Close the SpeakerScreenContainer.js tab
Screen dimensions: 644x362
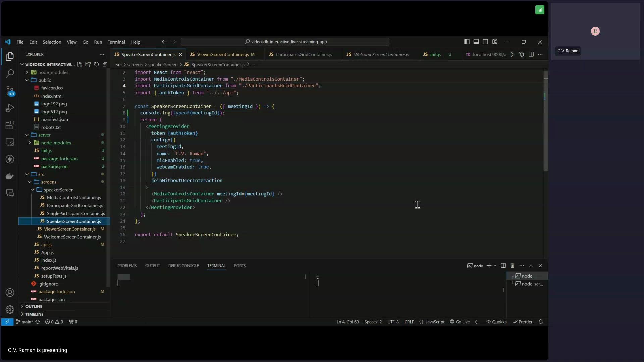tap(180, 54)
